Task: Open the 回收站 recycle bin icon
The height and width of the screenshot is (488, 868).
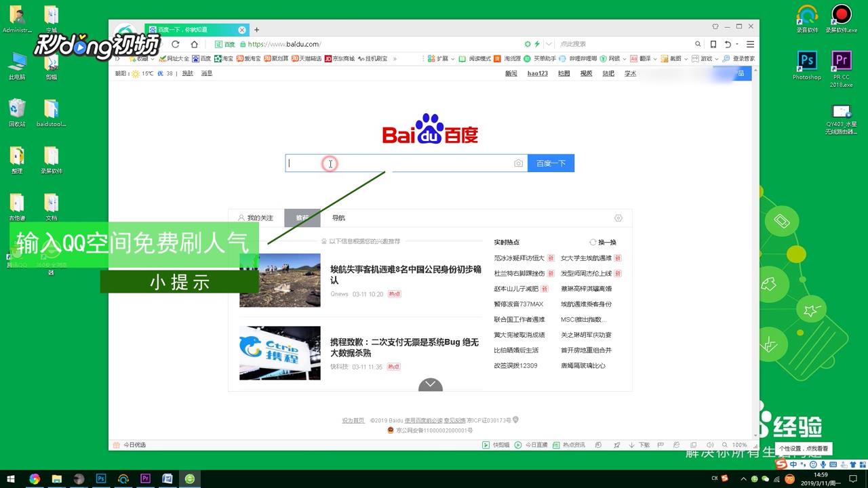Action: (17, 113)
